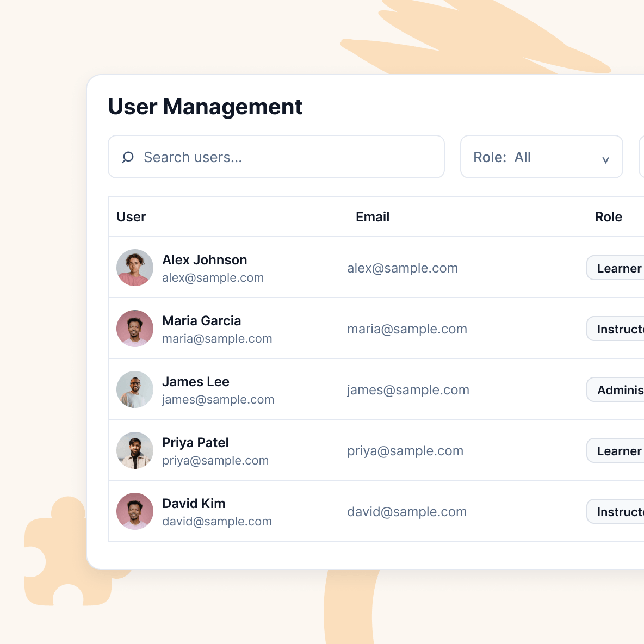Click the search magnifier icon

[128, 157]
